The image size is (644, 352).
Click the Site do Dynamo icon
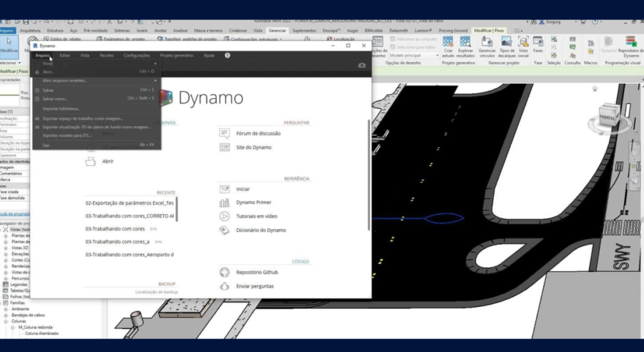click(224, 147)
